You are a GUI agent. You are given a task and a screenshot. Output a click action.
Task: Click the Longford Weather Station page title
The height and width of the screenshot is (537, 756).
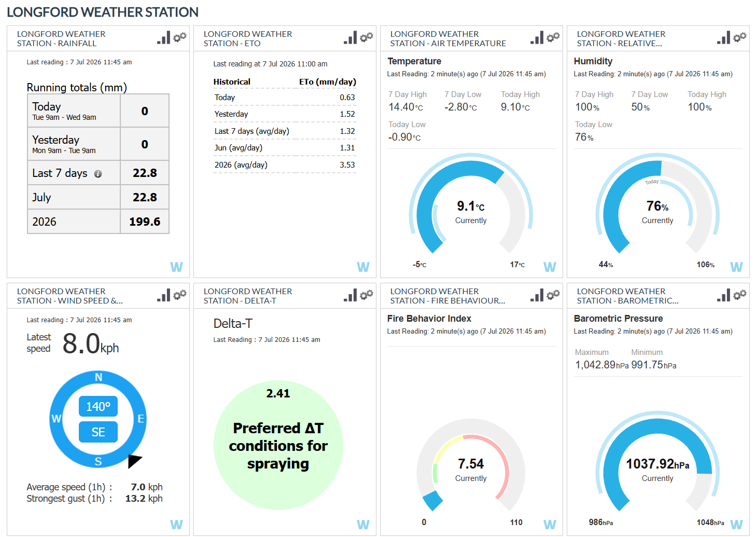click(x=103, y=12)
